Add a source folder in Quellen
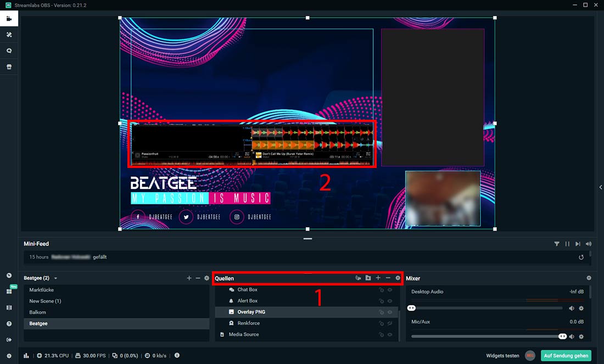Viewport: 604px width, 364px height. tap(368, 278)
